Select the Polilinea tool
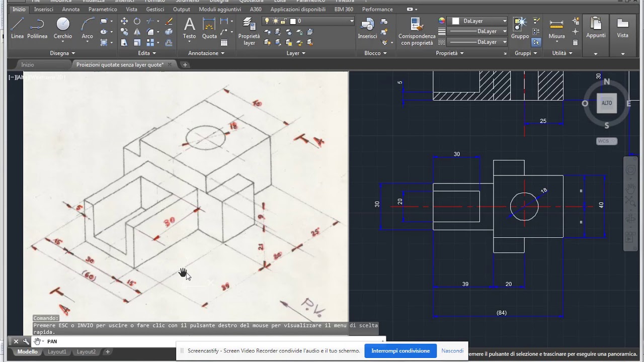Viewport: 644px width, 362px height. pyautogui.click(x=37, y=28)
